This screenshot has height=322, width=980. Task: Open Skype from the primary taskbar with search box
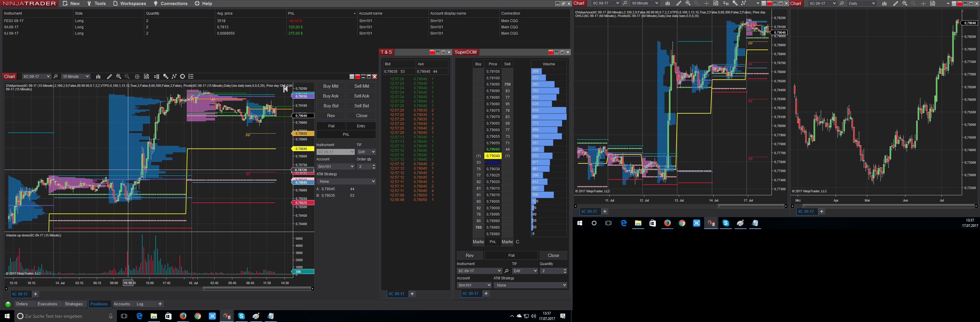tap(241, 316)
